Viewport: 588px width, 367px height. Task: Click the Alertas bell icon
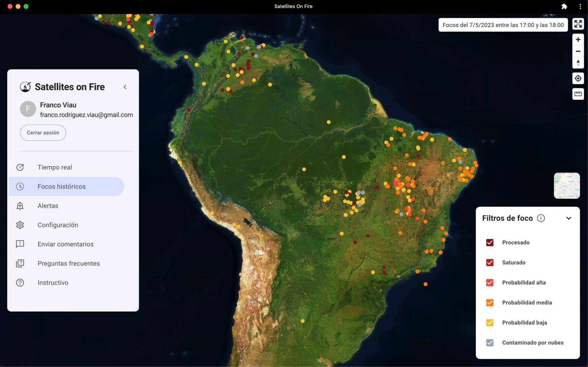coord(20,206)
